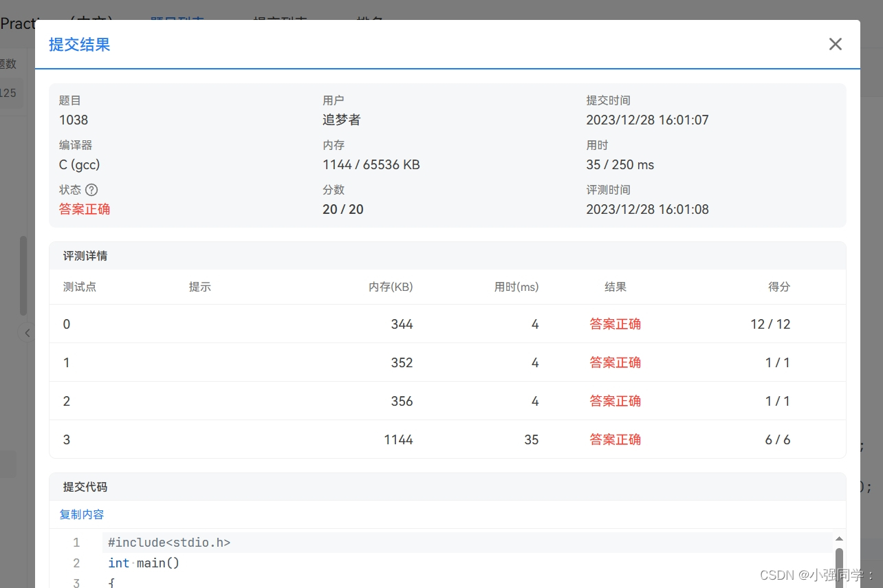Click the 测试点 column header
This screenshot has height=588, width=883.
point(80,287)
